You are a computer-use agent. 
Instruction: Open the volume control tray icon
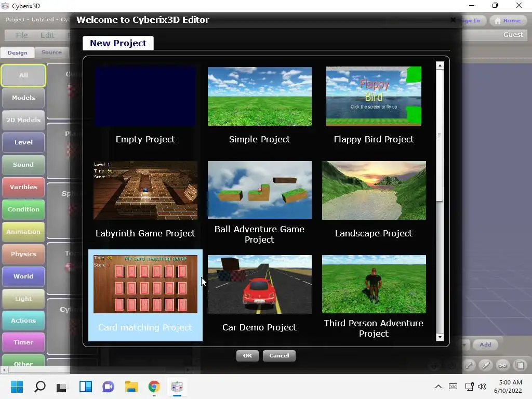(x=482, y=387)
